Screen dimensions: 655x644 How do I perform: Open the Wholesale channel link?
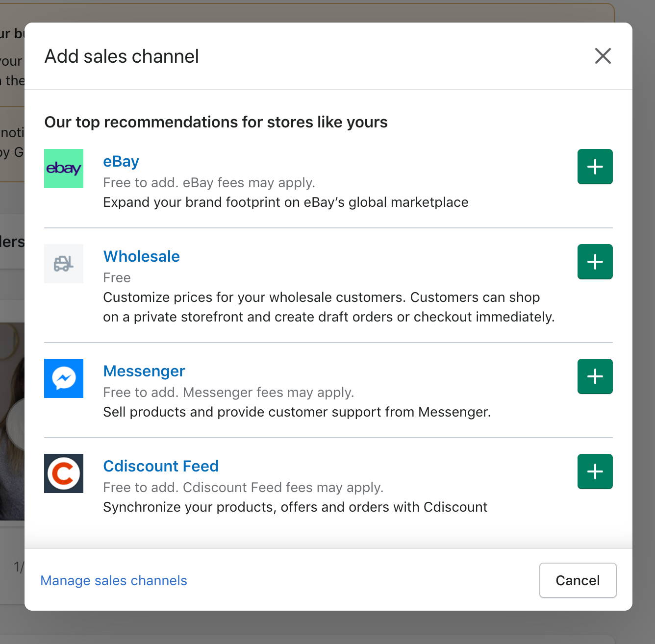[142, 256]
